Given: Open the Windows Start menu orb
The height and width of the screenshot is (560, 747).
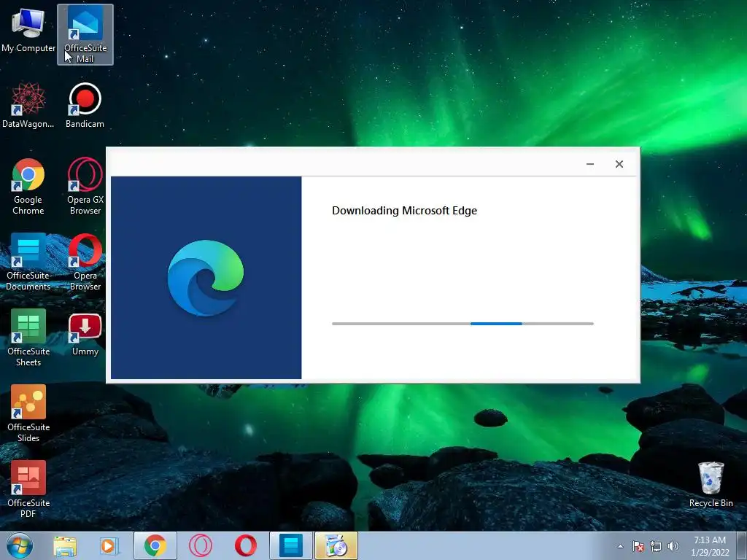Looking at the screenshot, I should click(x=20, y=545).
